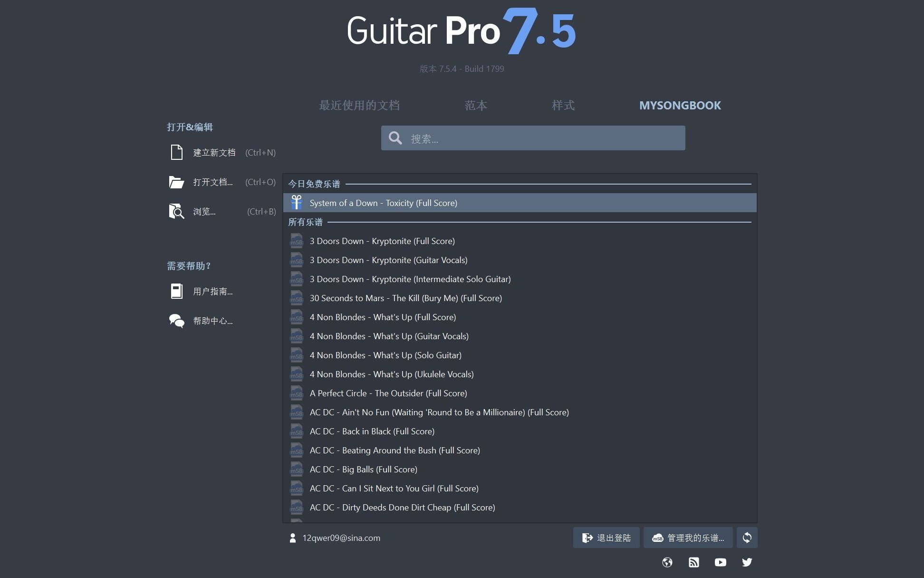Select AC DC - Beating Around the Bush
This screenshot has height=578, width=924.
[x=520, y=451]
